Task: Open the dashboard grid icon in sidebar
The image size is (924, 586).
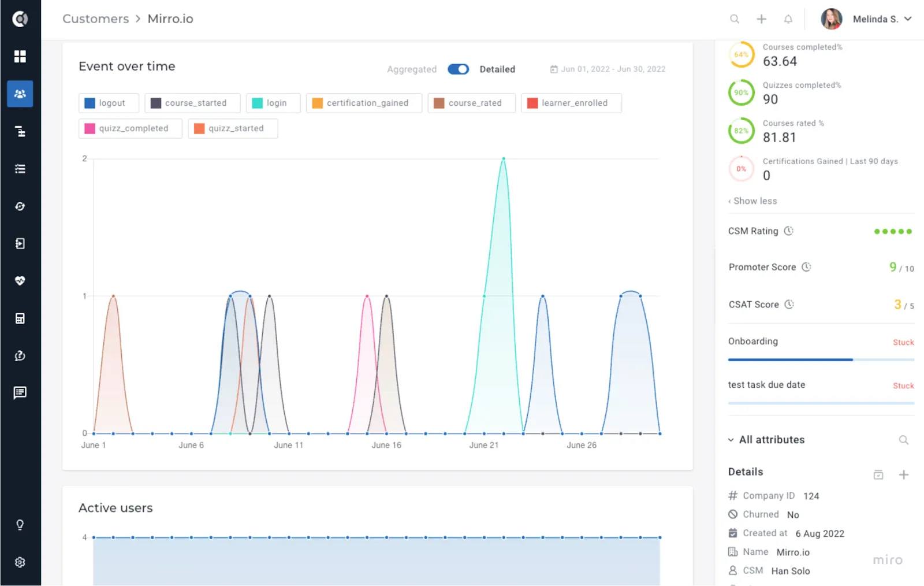Action: 20,56
